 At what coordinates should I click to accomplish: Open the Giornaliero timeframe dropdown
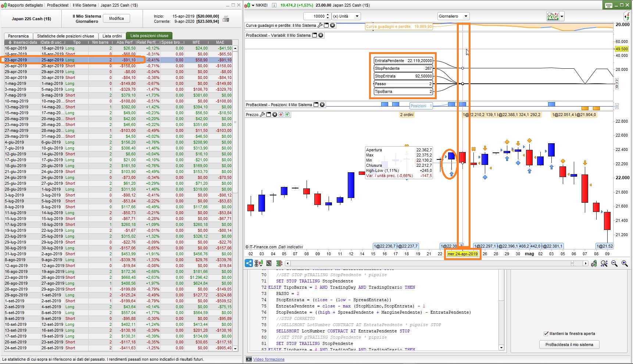453,16
